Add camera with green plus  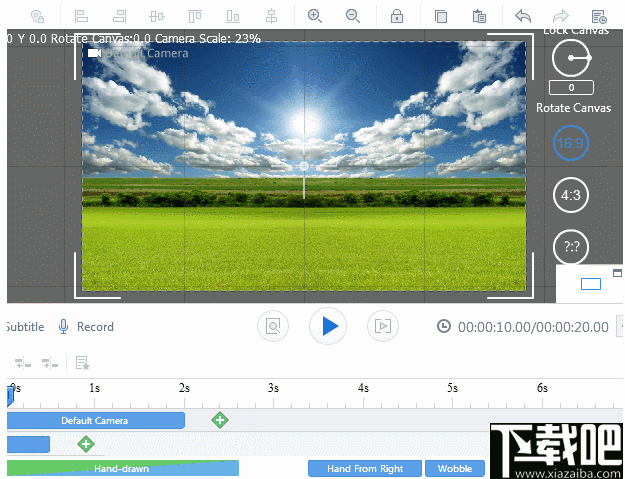pyautogui.click(x=220, y=420)
